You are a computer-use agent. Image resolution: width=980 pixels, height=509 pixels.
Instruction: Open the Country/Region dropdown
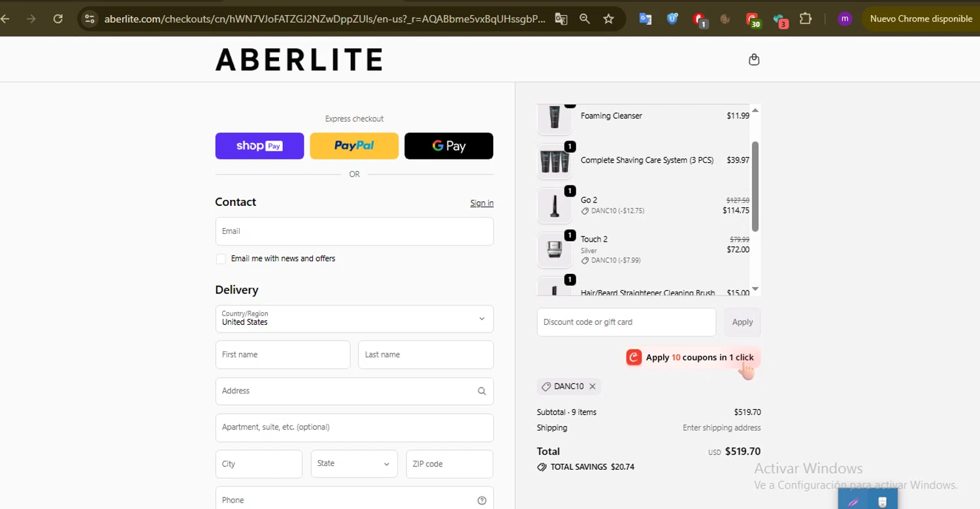point(354,319)
